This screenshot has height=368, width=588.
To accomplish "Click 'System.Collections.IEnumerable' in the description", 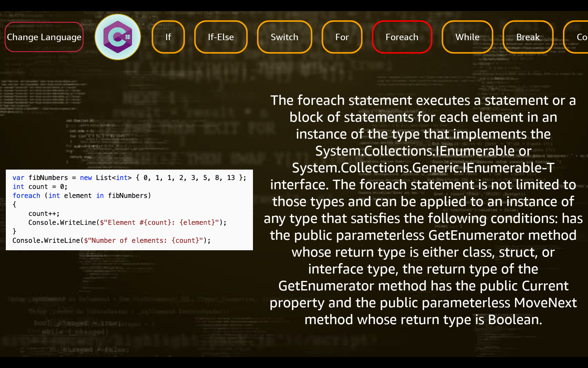I will point(415,151).
